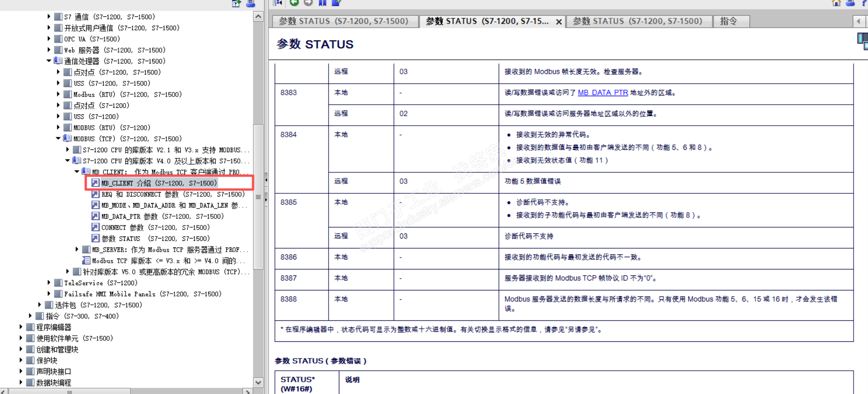The image size is (868, 394).
Task: Click the page icon next to 参数 STATUS tree row
Action: [x=95, y=238]
